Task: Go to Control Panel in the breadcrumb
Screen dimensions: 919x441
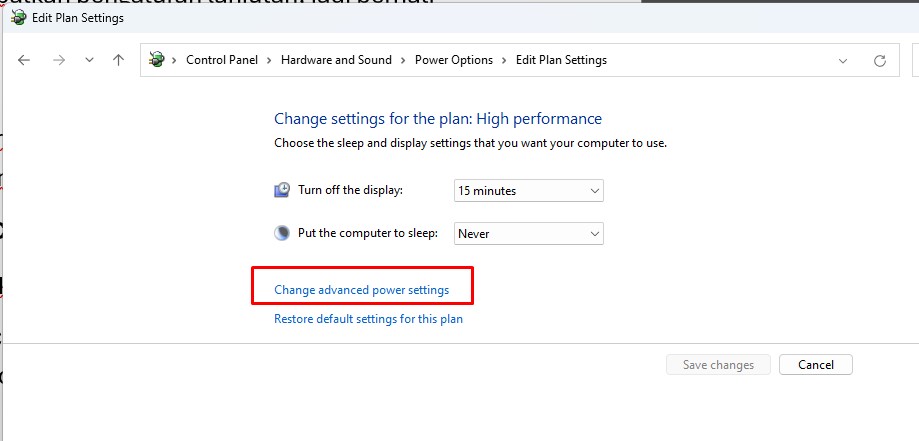Action: [222, 60]
